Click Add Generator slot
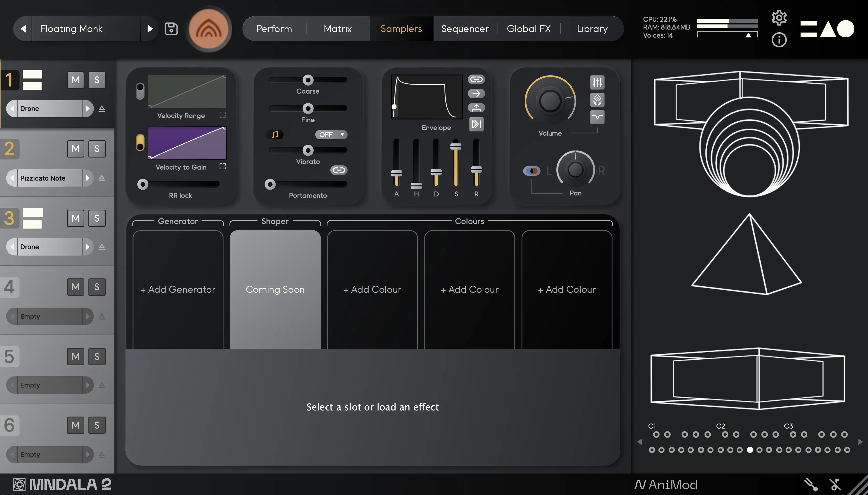The width and height of the screenshot is (868, 495). [178, 289]
